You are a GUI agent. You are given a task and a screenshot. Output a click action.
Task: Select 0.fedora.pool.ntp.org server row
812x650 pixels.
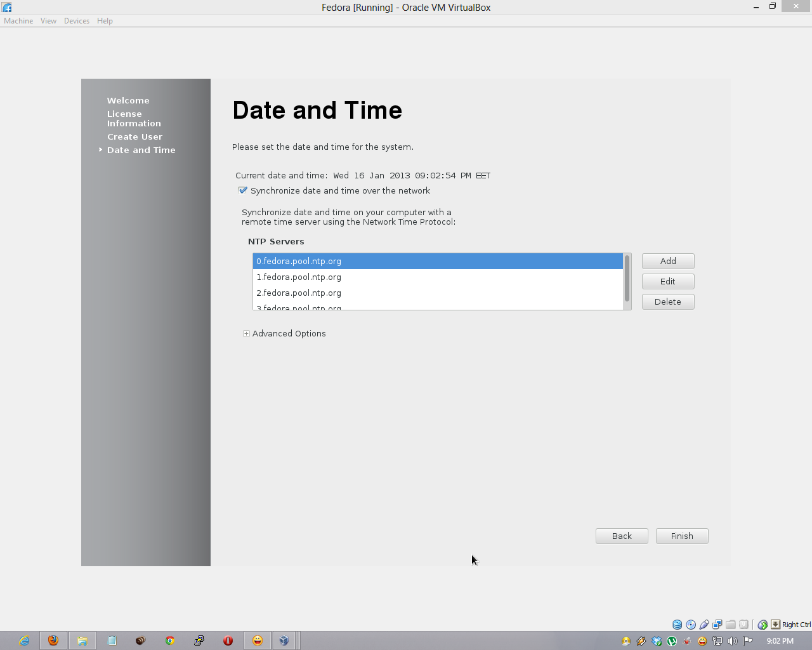pos(438,261)
